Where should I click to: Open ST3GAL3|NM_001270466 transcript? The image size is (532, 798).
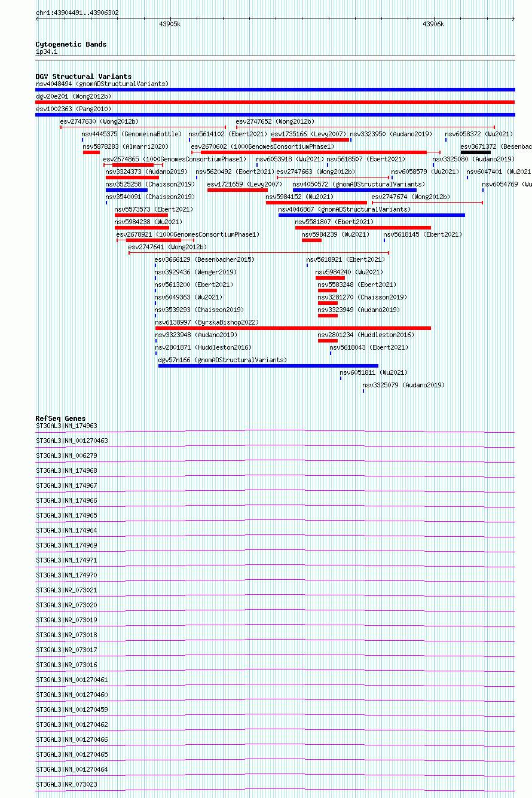[72, 739]
